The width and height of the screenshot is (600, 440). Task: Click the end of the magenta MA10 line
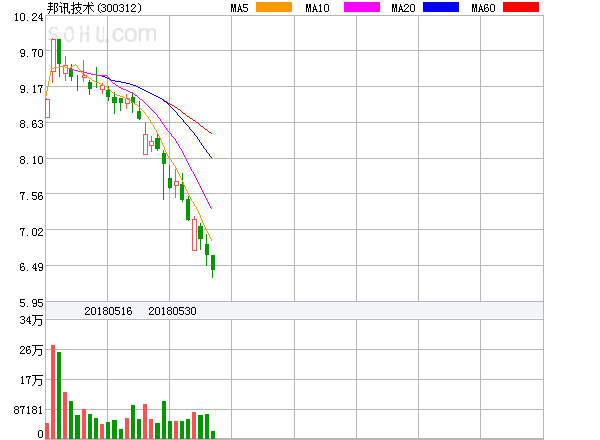click(x=211, y=209)
